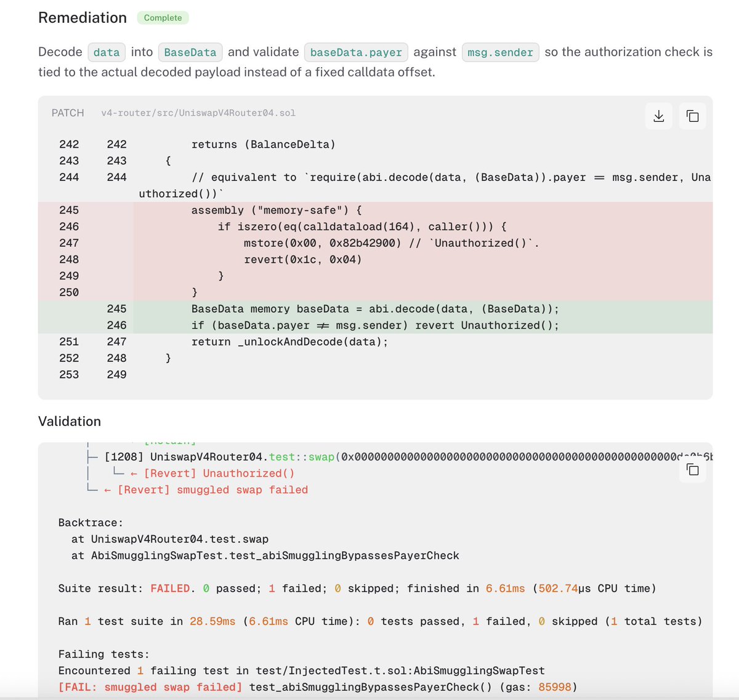Click removed line with calldataload(164)
This screenshot has width=739, height=700.
pyautogui.click(x=362, y=227)
